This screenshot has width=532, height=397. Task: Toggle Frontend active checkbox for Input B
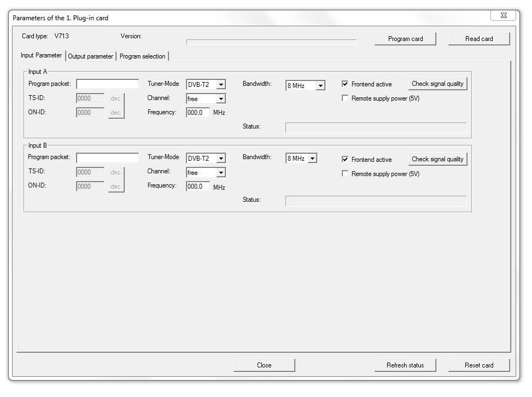[x=345, y=160]
